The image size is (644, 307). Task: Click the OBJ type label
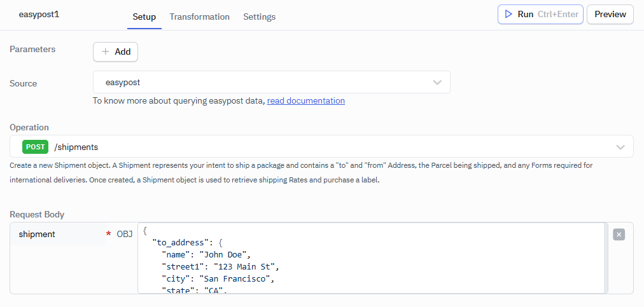point(125,235)
